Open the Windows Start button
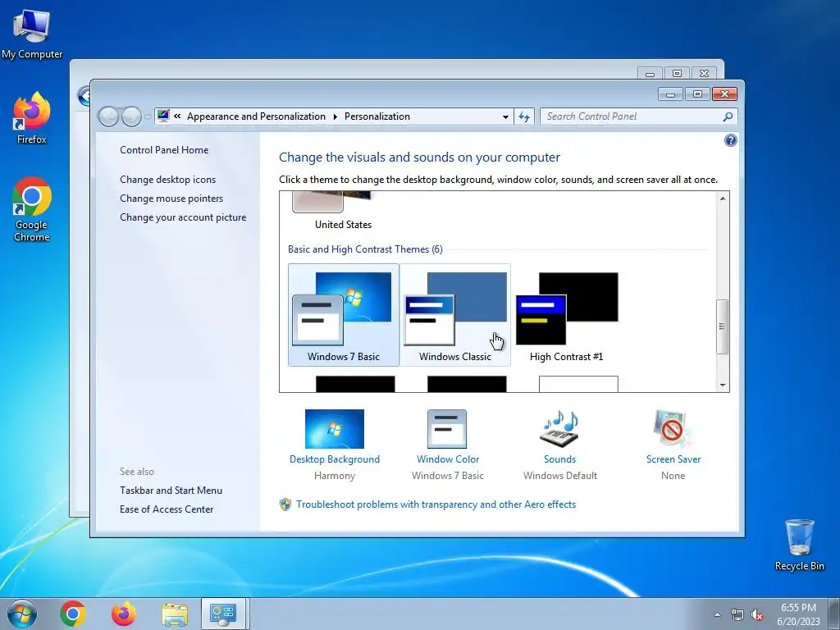This screenshot has height=630, width=840. tap(22, 614)
